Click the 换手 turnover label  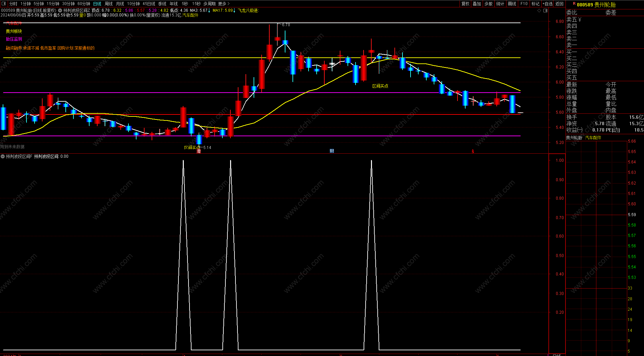click(572, 117)
